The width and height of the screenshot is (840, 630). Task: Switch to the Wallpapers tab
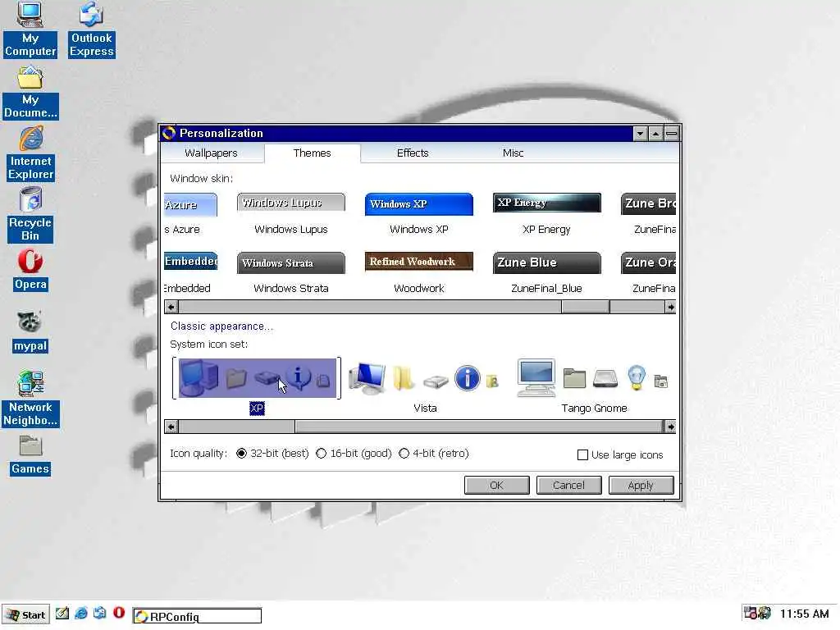tap(211, 153)
